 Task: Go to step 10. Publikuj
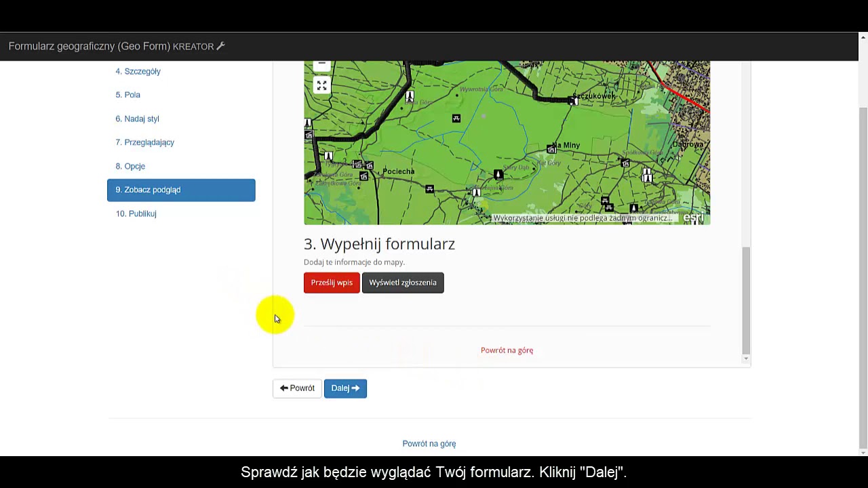pyautogui.click(x=136, y=213)
